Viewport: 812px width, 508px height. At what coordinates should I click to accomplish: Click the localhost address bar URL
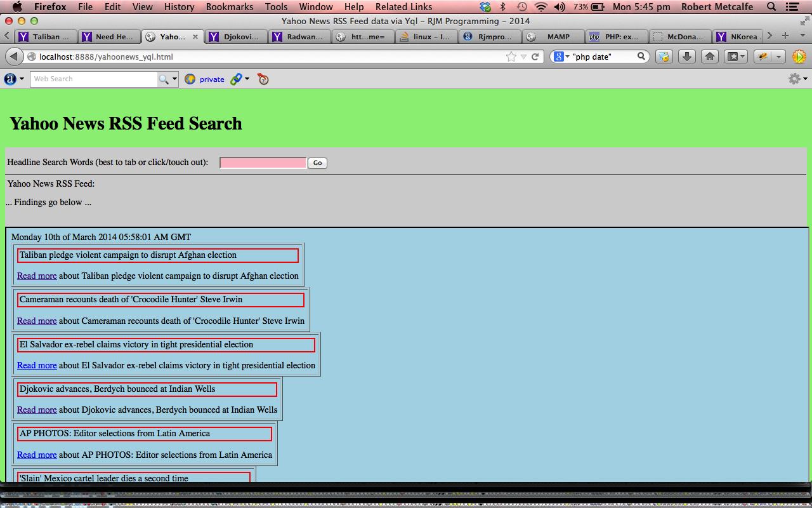click(106, 57)
